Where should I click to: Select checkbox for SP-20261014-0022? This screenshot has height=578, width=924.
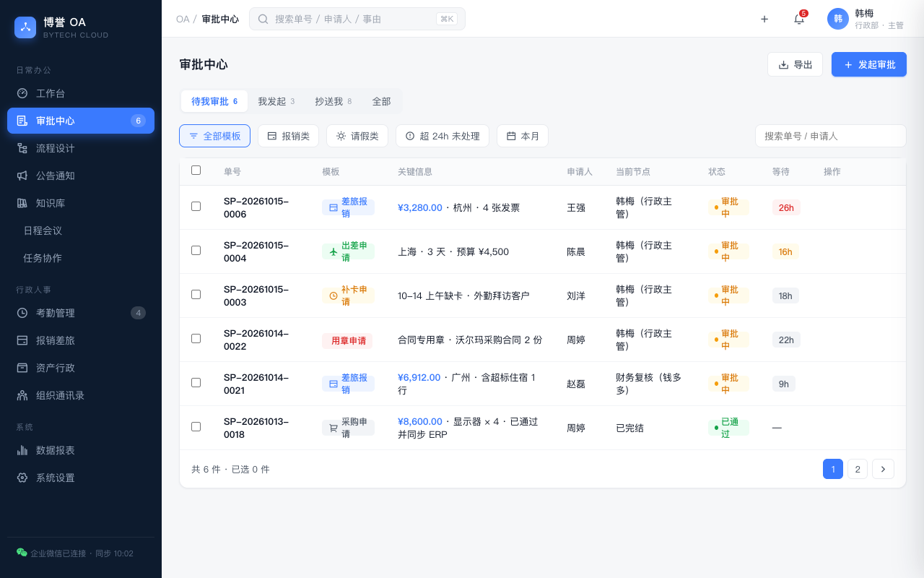pos(196,338)
